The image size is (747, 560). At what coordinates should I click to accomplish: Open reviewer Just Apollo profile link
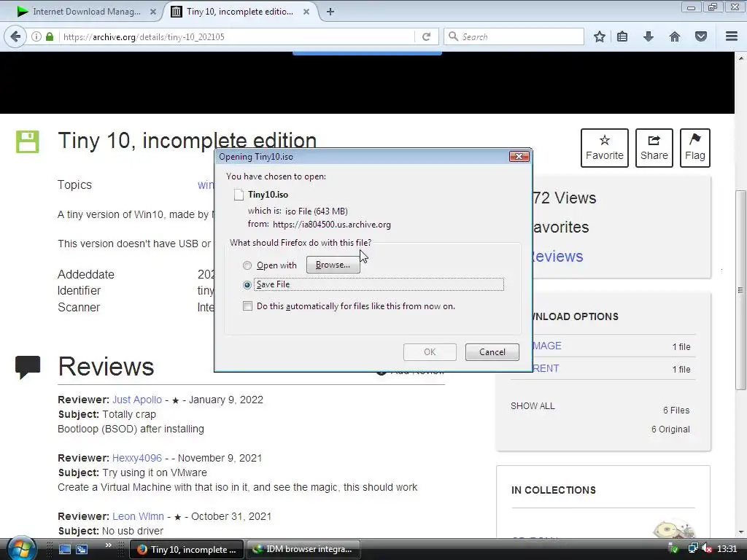[x=137, y=400]
